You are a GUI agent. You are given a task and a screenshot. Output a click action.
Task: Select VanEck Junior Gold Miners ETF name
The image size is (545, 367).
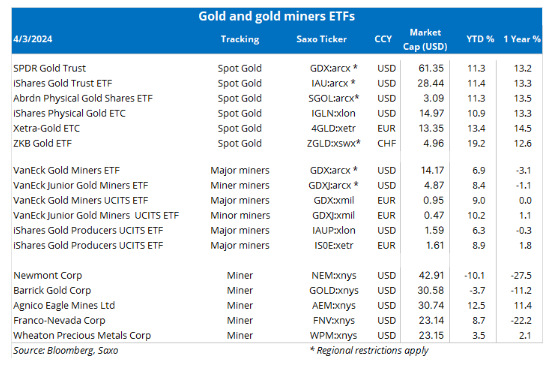coord(81,185)
